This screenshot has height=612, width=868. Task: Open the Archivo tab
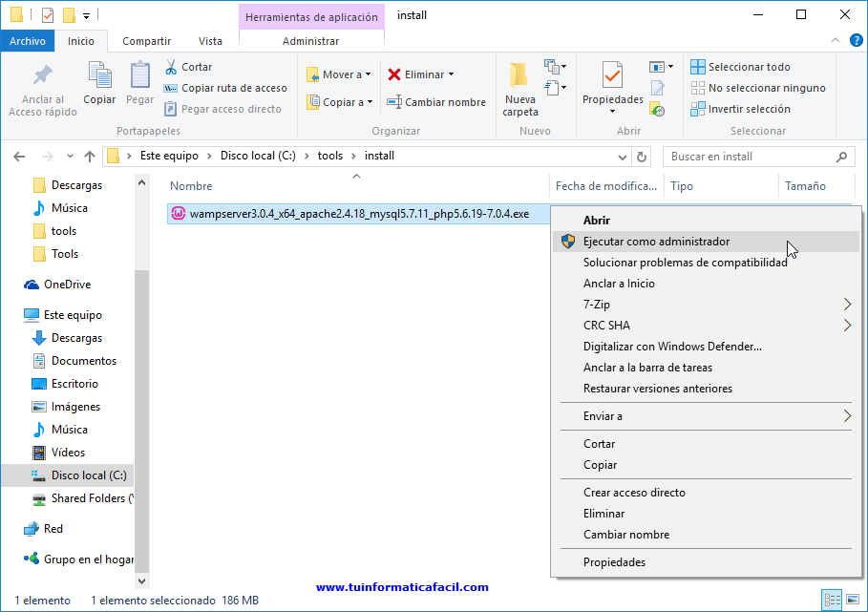(x=27, y=41)
